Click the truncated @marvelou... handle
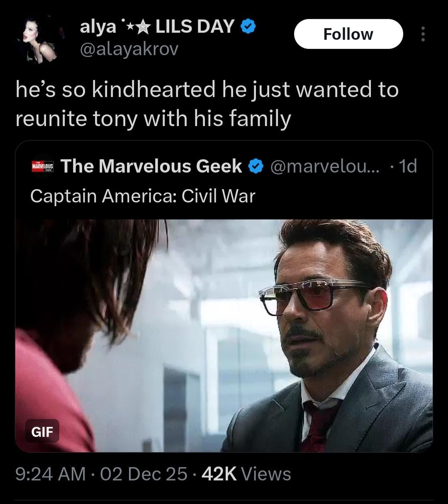The height and width of the screenshot is (504, 448). pyautogui.click(x=324, y=167)
